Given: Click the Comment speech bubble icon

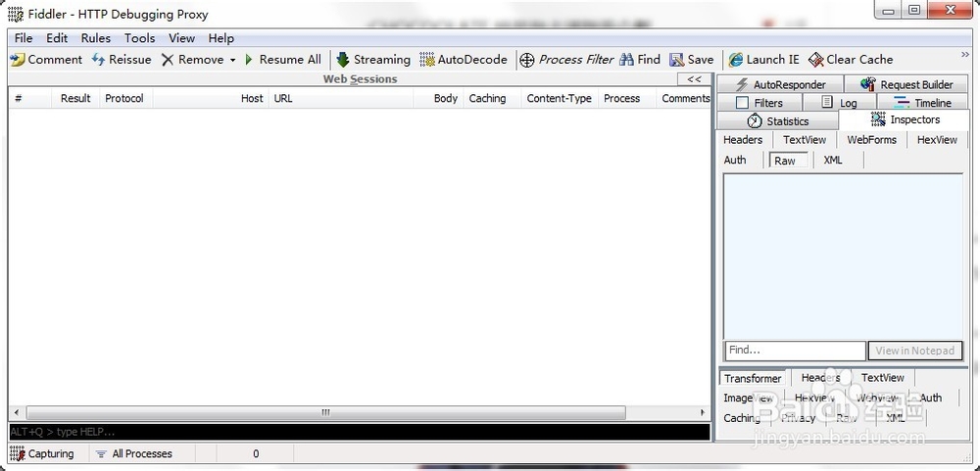Looking at the screenshot, I should coord(18,60).
